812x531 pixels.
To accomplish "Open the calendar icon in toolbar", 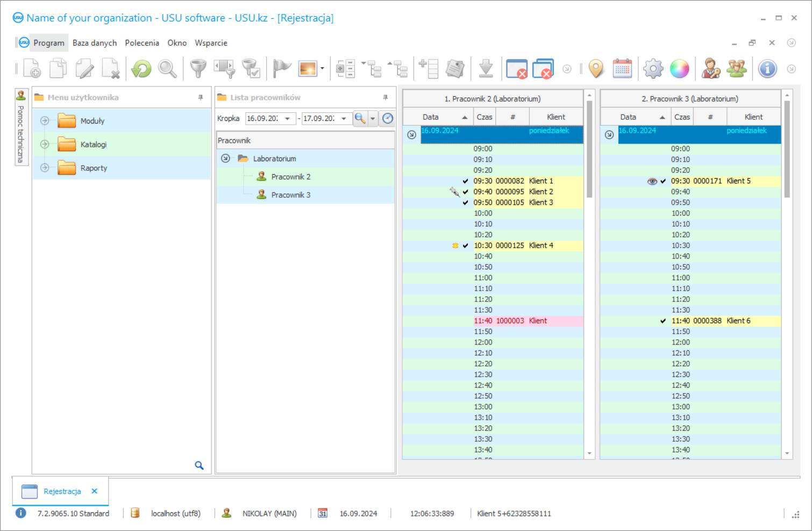I will [622, 69].
